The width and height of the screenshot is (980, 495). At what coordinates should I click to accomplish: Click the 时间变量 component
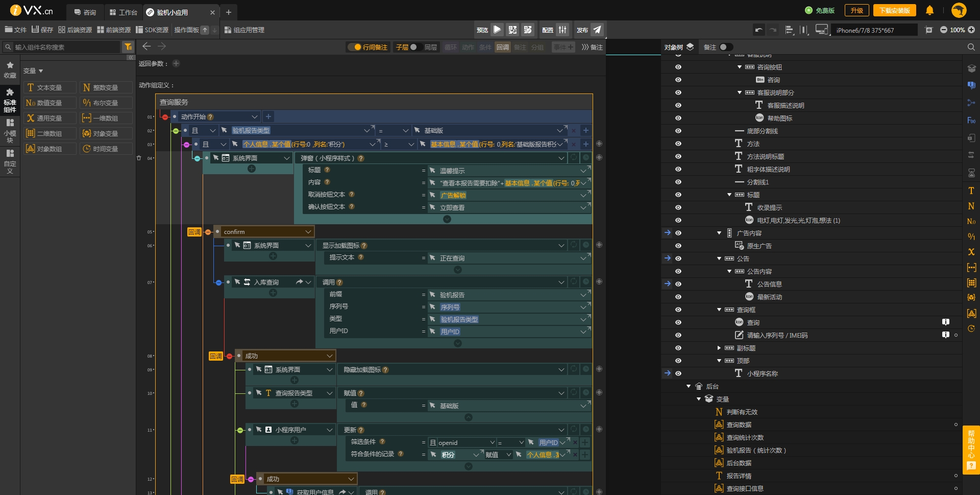106,149
